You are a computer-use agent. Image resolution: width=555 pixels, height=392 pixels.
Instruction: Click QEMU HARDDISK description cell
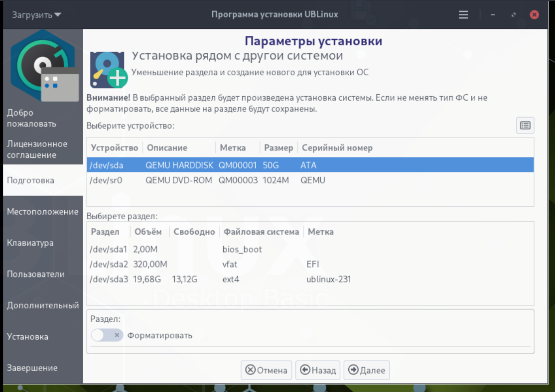point(179,165)
